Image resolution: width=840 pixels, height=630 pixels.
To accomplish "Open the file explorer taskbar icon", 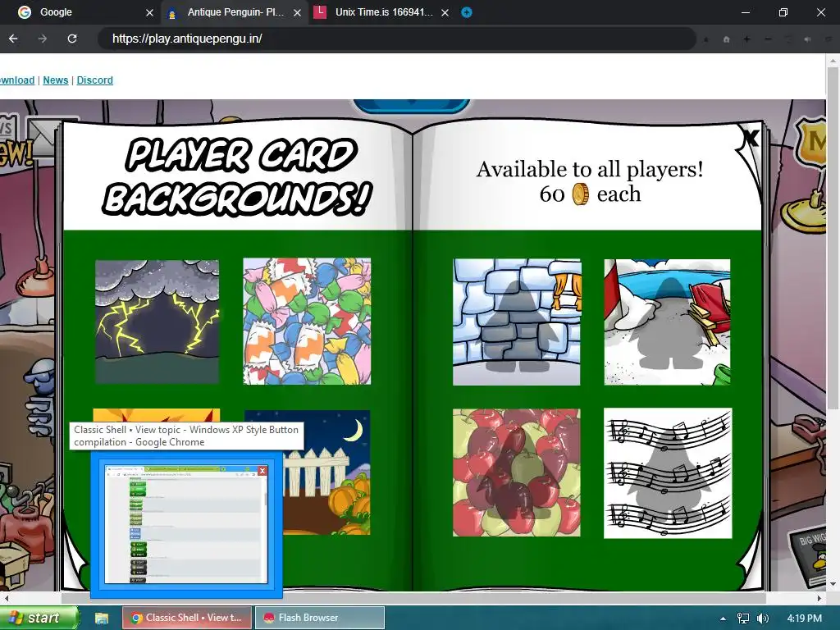I will click(x=102, y=619).
